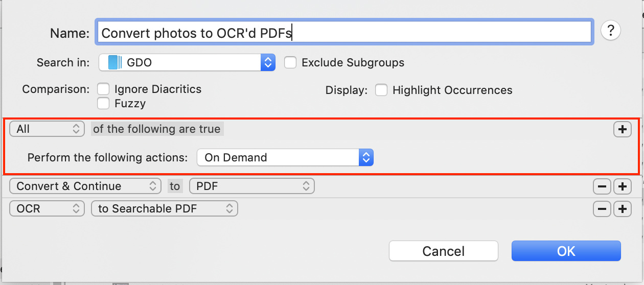644x285 pixels.
Task: Click the help question mark button
Action: pos(610,31)
